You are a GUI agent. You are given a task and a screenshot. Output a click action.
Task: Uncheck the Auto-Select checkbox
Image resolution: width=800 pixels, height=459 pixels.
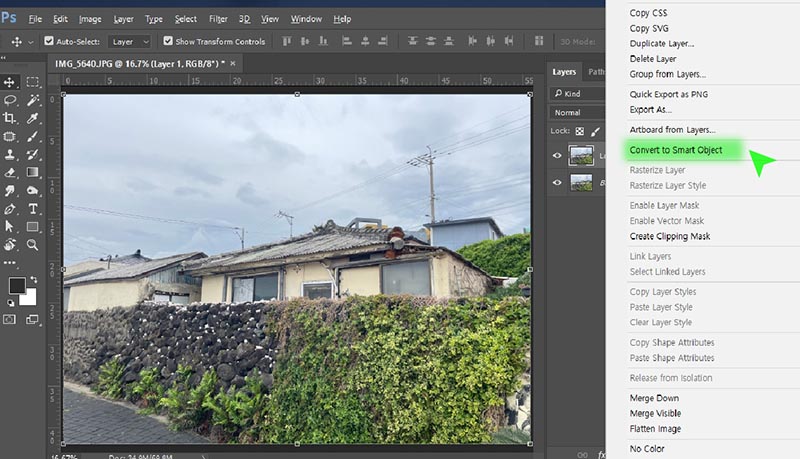(x=49, y=41)
